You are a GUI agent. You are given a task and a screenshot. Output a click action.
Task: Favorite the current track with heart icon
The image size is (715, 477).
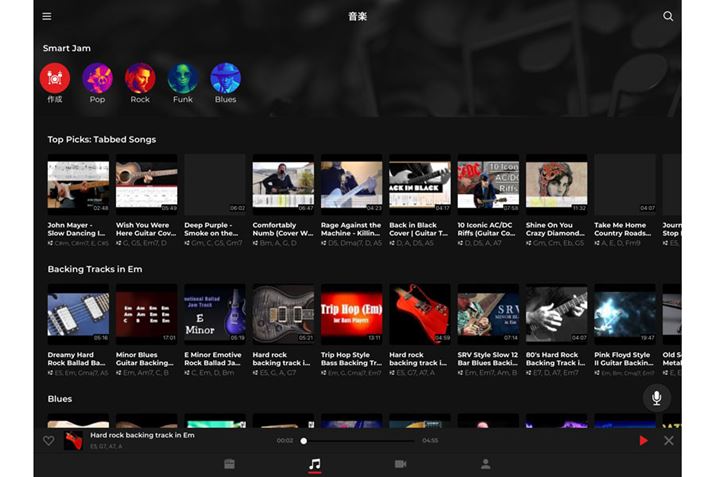pos(48,441)
